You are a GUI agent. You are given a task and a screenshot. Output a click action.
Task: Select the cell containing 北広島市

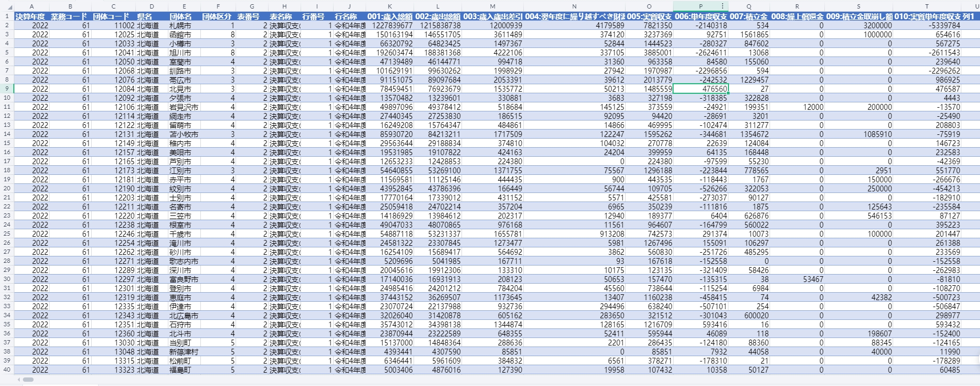(x=184, y=316)
